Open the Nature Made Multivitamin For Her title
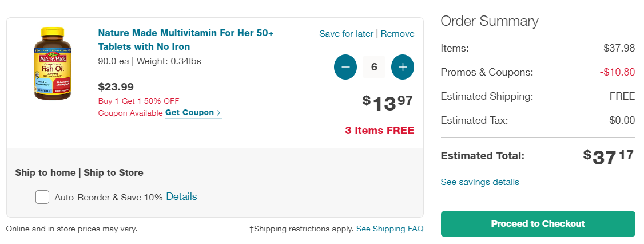The width and height of the screenshot is (644, 244). tap(186, 40)
